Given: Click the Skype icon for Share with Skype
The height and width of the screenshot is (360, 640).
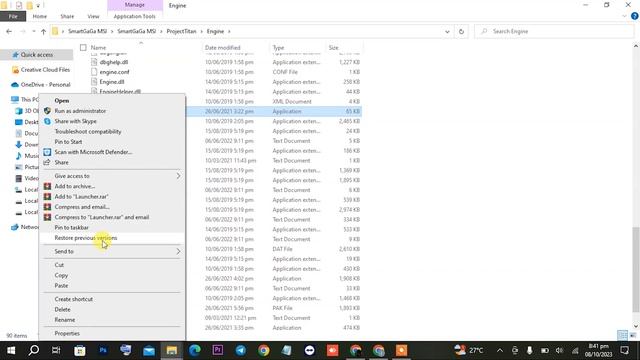Looking at the screenshot, I should pos(47,121).
